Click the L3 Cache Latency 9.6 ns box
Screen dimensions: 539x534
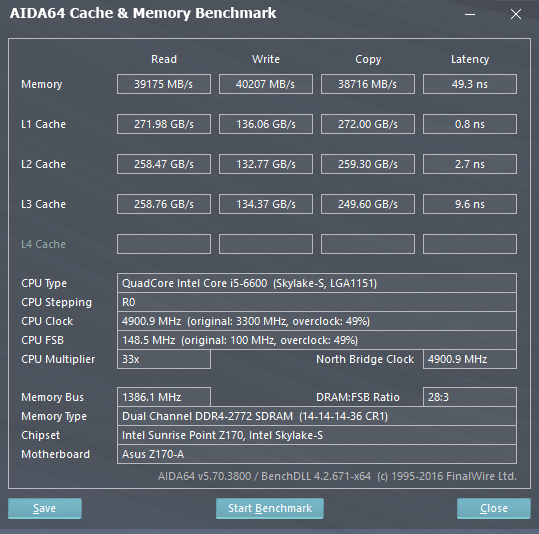tap(470, 204)
